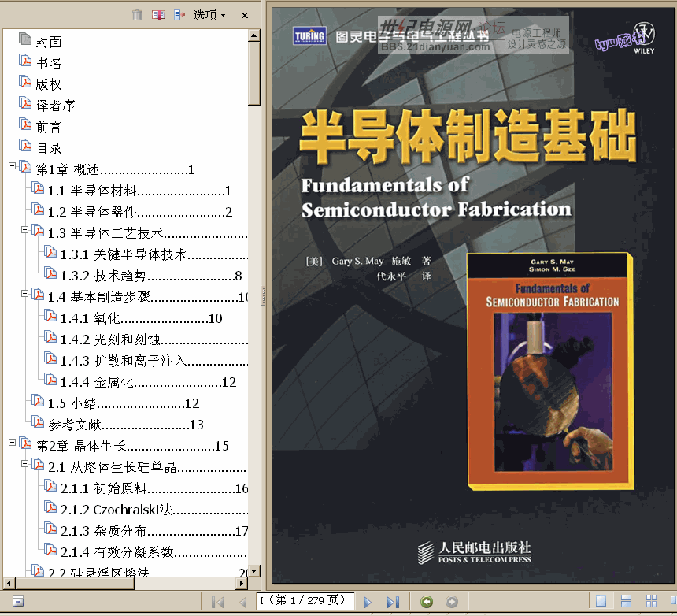Open the 版权 bookmark
Screen dimensions: 677x616
click(x=49, y=84)
